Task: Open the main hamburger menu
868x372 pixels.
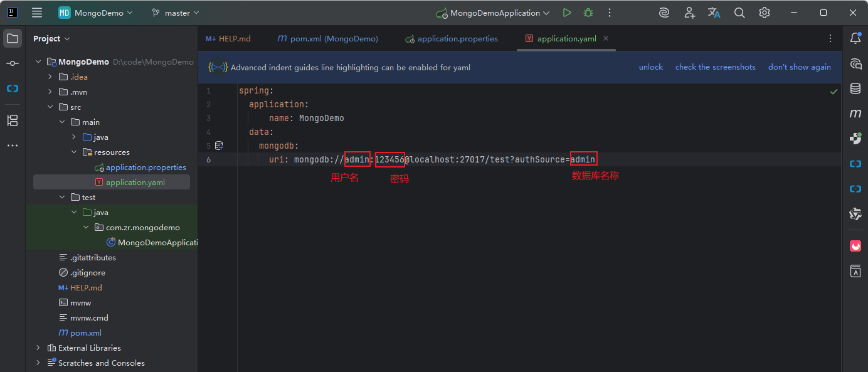Action: point(37,13)
